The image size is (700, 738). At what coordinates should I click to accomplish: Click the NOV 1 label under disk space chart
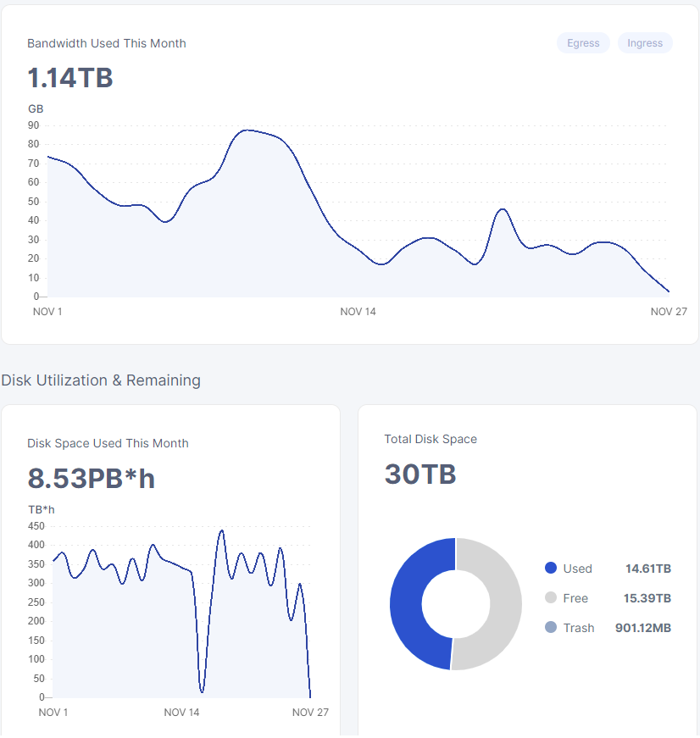point(53,713)
